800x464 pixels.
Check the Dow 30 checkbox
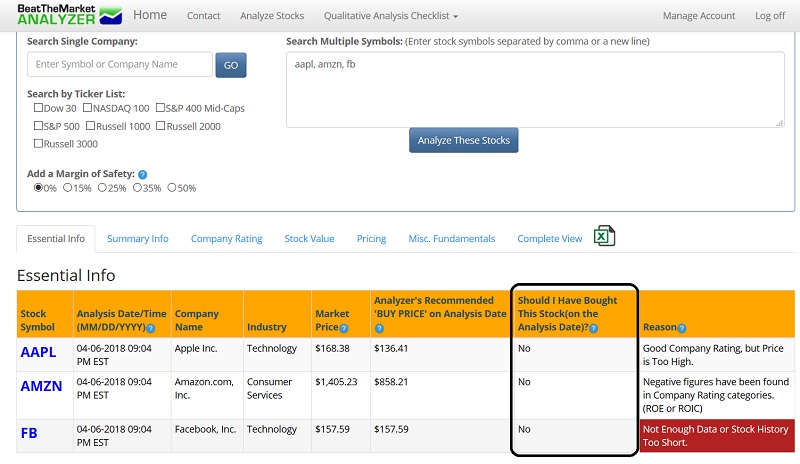tap(38, 108)
